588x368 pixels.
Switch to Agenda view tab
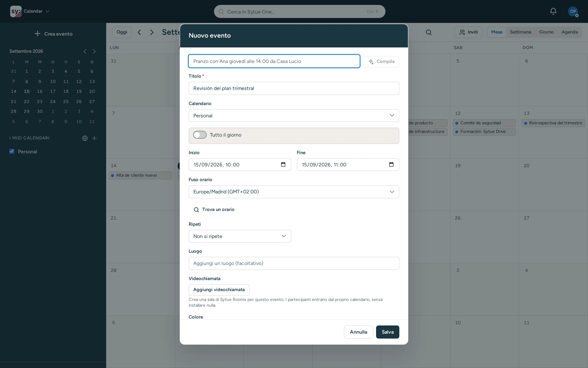pos(570,32)
